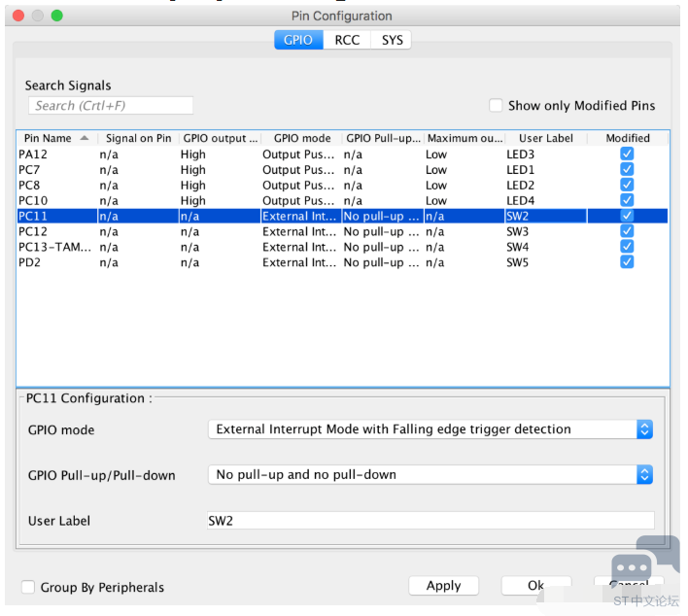Image resolution: width=688 pixels, height=616 pixels.
Task: Open the GPIO mode dropdown
Action: click(430, 429)
